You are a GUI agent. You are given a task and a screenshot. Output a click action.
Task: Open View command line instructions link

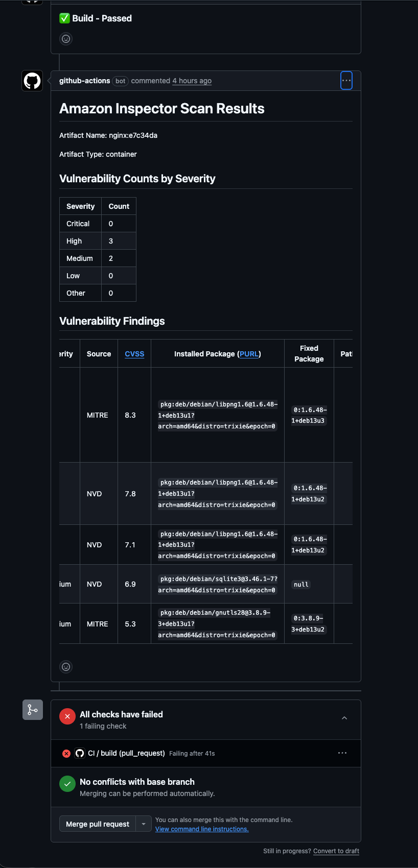tap(202, 829)
